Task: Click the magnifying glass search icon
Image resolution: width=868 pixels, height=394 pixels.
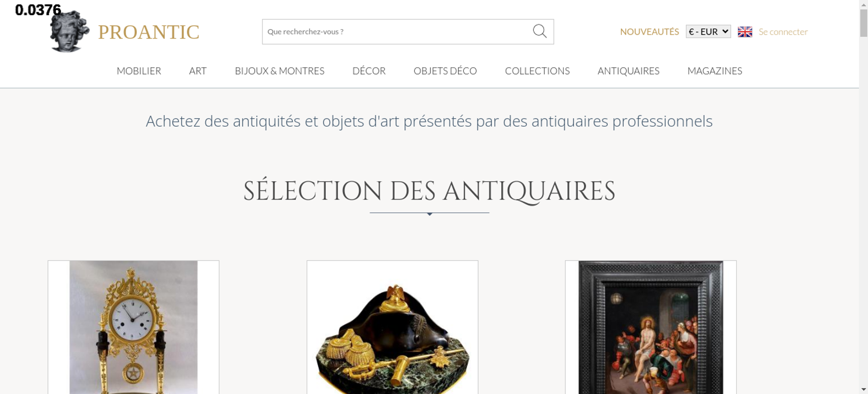Action: (539, 31)
